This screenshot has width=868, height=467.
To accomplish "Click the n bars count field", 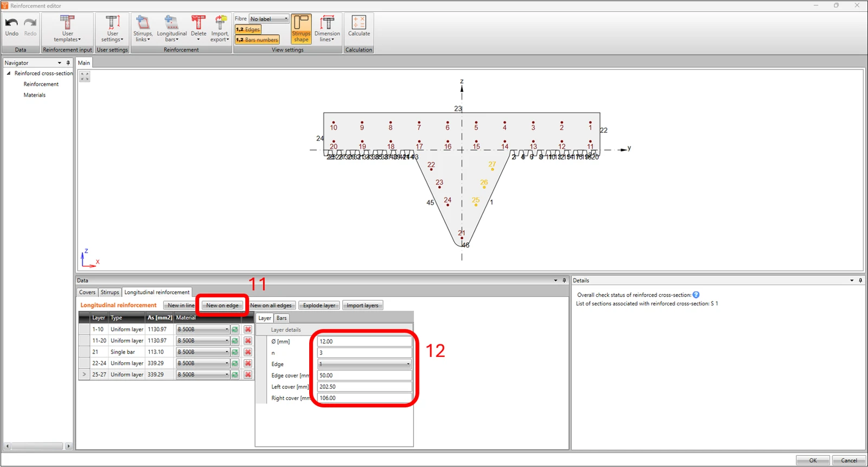I will point(364,353).
